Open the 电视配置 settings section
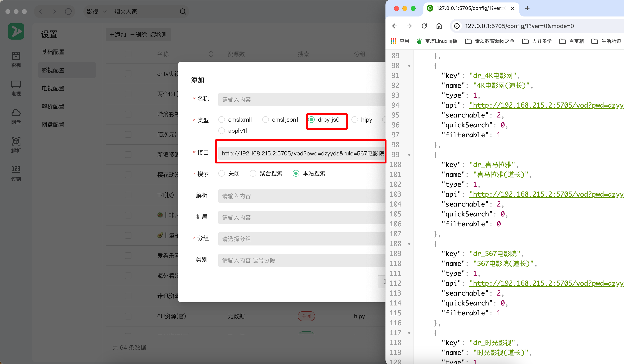 [53, 88]
